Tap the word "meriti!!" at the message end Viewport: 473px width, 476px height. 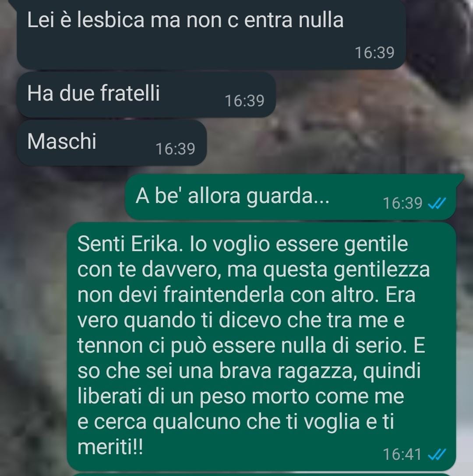pyautogui.click(x=110, y=447)
